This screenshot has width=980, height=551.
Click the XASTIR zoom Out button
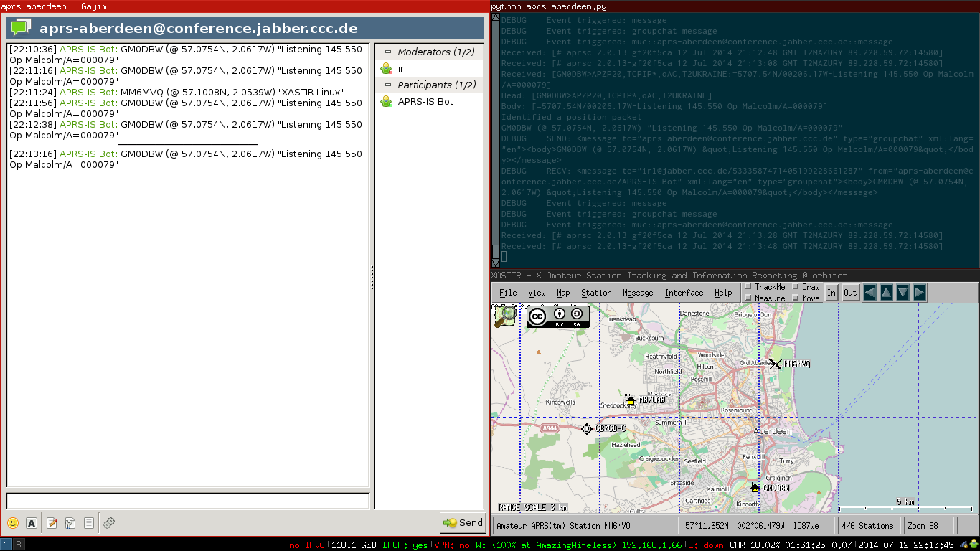click(x=849, y=293)
